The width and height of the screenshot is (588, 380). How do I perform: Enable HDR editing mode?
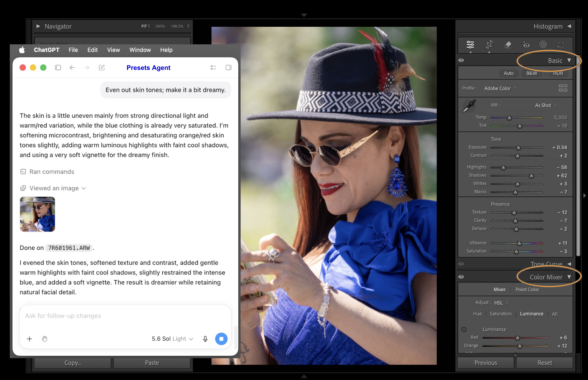[558, 73]
